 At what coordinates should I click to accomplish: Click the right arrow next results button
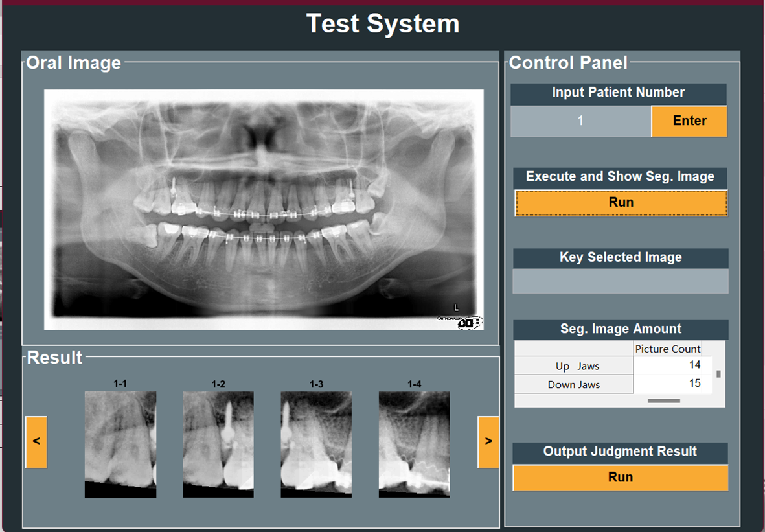click(x=488, y=442)
